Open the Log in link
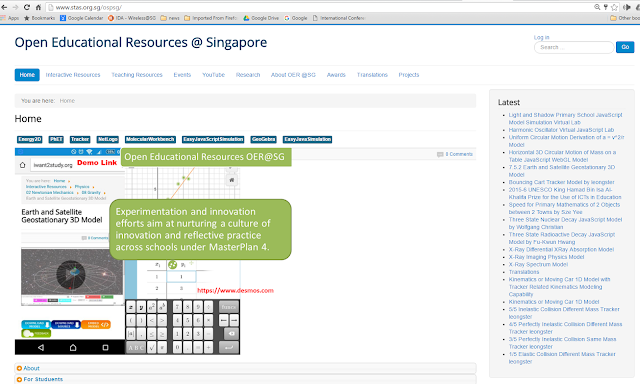Screen dimensions: 640x384 click(541, 37)
